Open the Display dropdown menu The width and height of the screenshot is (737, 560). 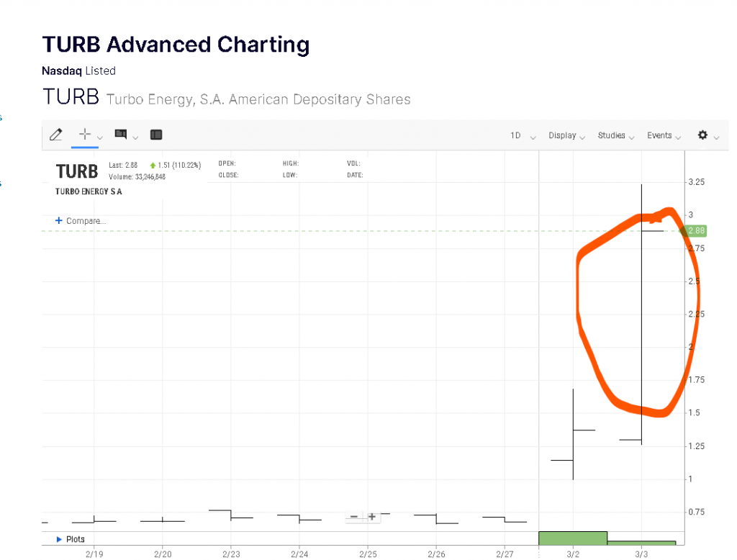pos(566,135)
